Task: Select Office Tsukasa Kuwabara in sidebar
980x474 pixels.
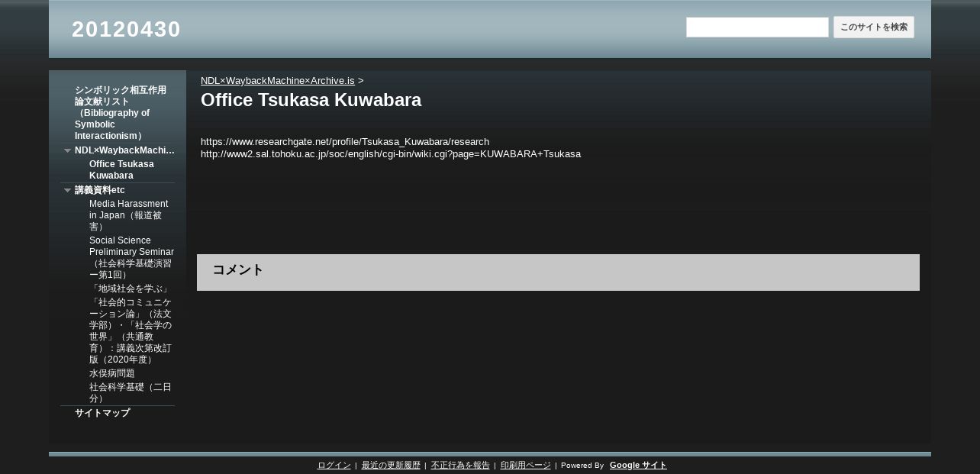Action: 121,169
